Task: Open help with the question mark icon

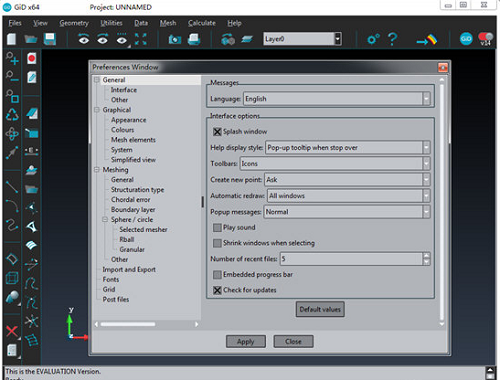Action: tap(392, 39)
